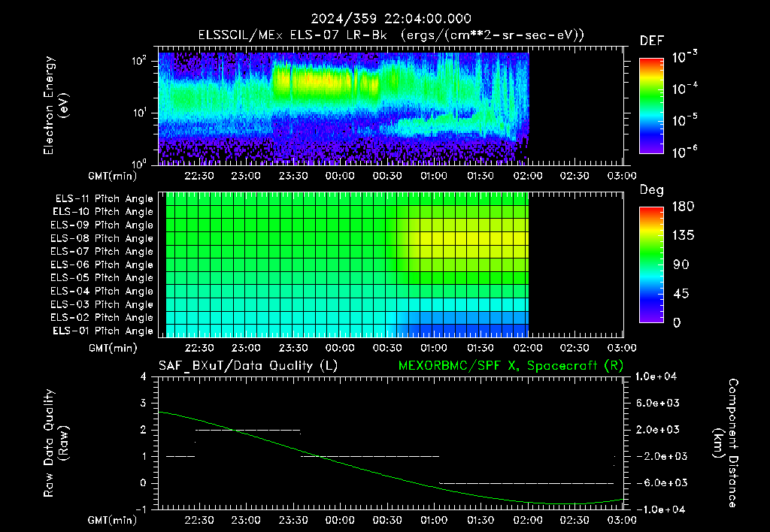
Task: Click the 00:00 time label under spectrogram
Action: (x=340, y=176)
